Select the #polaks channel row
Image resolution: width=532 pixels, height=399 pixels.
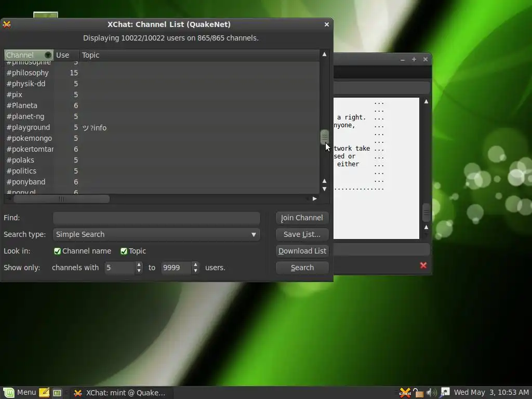162,160
